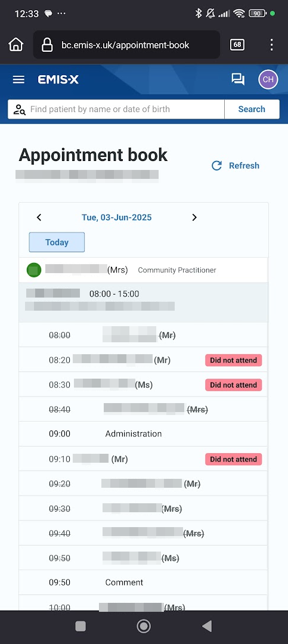Open the EMIS-X hamburger menu
Viewport: 288px width, 644px height.
coord(18,80)
